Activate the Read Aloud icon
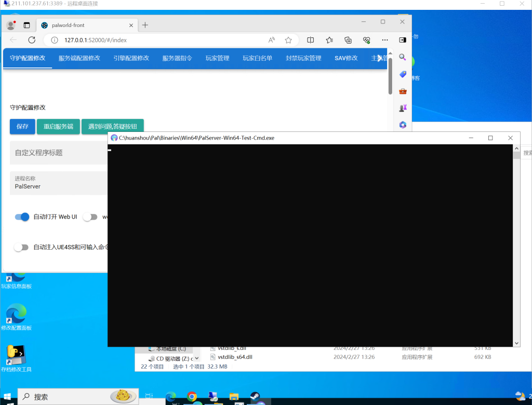This screenshot has height=405, width=532. point(271,40)
